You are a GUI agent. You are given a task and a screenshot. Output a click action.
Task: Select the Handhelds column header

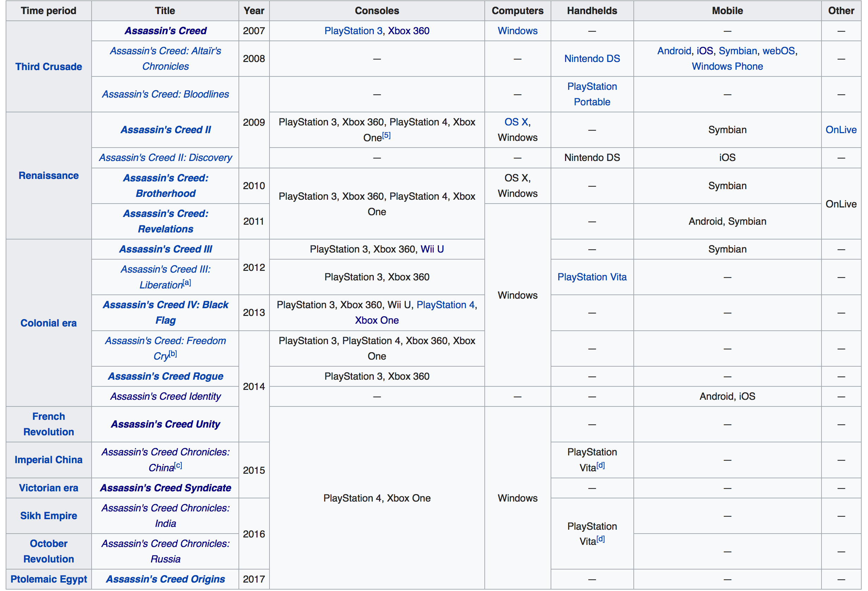click(x=592, y=11)
